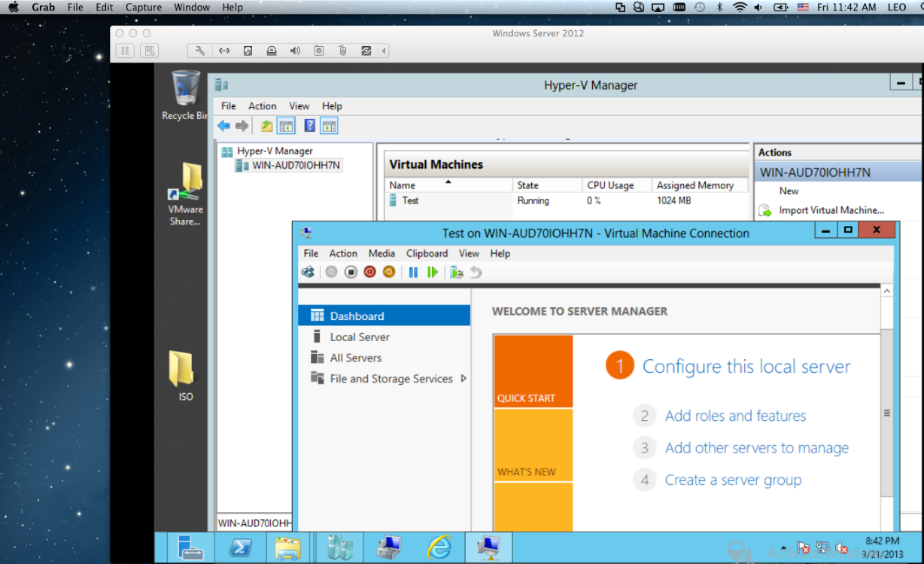Send Ctrl+Alt+Del icon in VM Connection
Image resolution: width=924 pixels, height=564 pixels.
point(308,272)
